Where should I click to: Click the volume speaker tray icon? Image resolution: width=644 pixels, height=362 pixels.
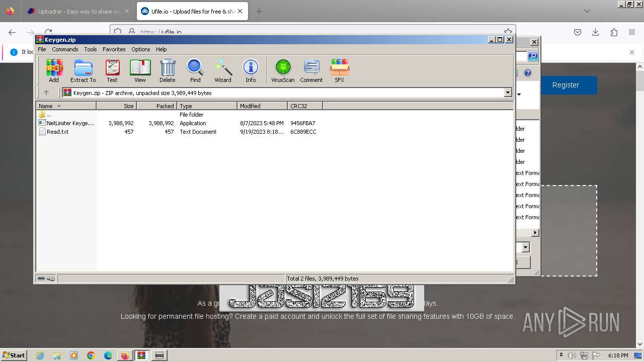tap(572, 355)
